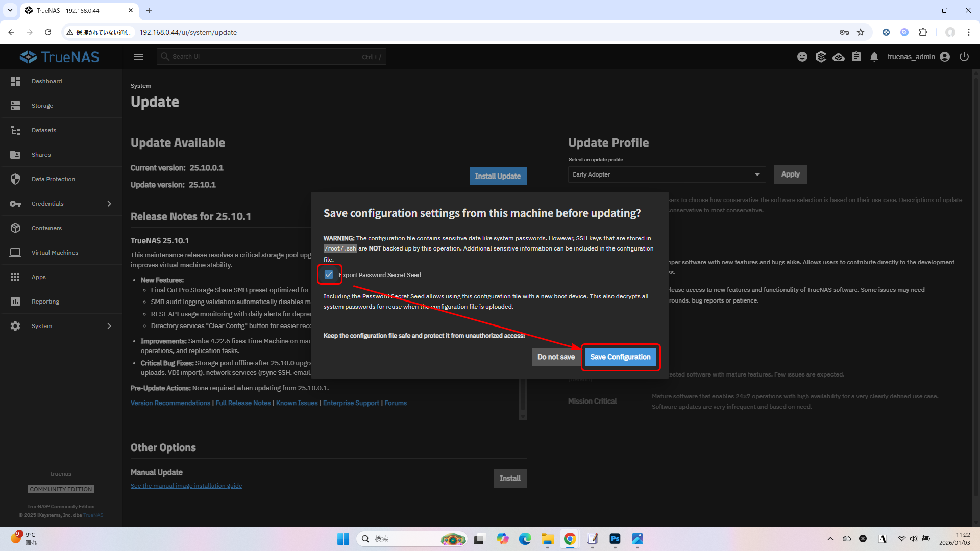Click the TrueNAS logo
This screenshot has height=551, width=980.
[x=60, y=57]
